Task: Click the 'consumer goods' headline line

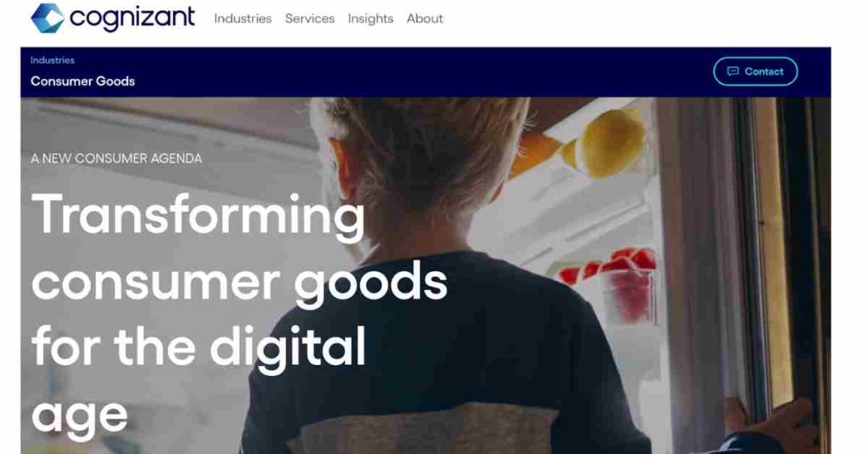Action: [x=239, y=283]
